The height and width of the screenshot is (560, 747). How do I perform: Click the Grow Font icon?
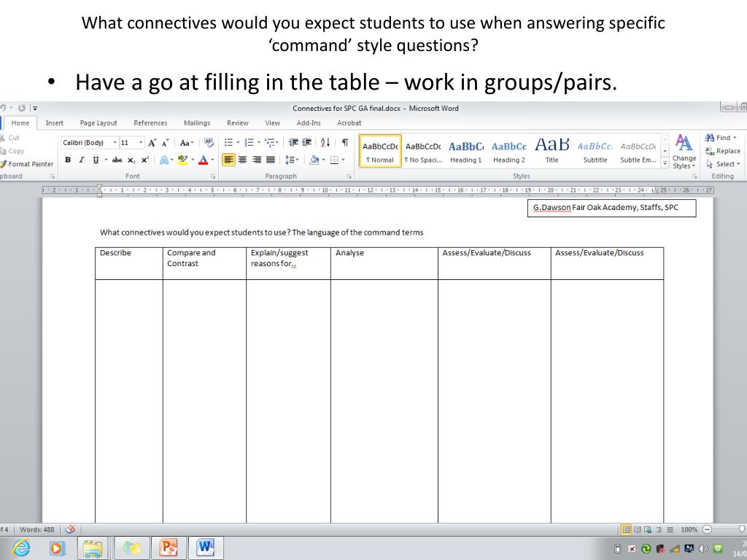pos(150,143)
